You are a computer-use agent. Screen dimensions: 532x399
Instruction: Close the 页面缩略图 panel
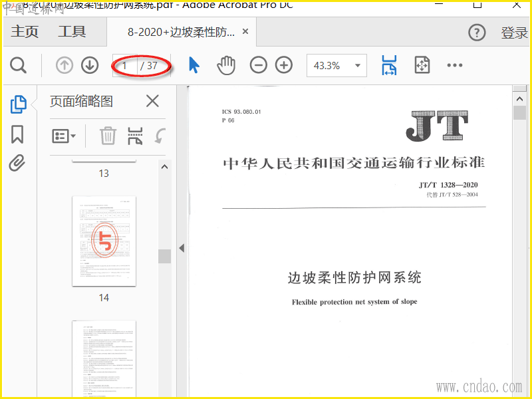tap(152, 101)
